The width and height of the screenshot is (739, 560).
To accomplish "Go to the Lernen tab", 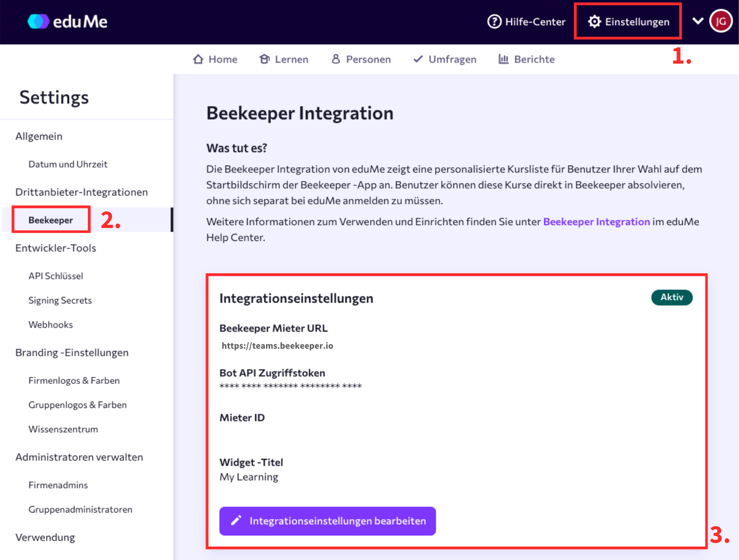I will pos(284,59).
